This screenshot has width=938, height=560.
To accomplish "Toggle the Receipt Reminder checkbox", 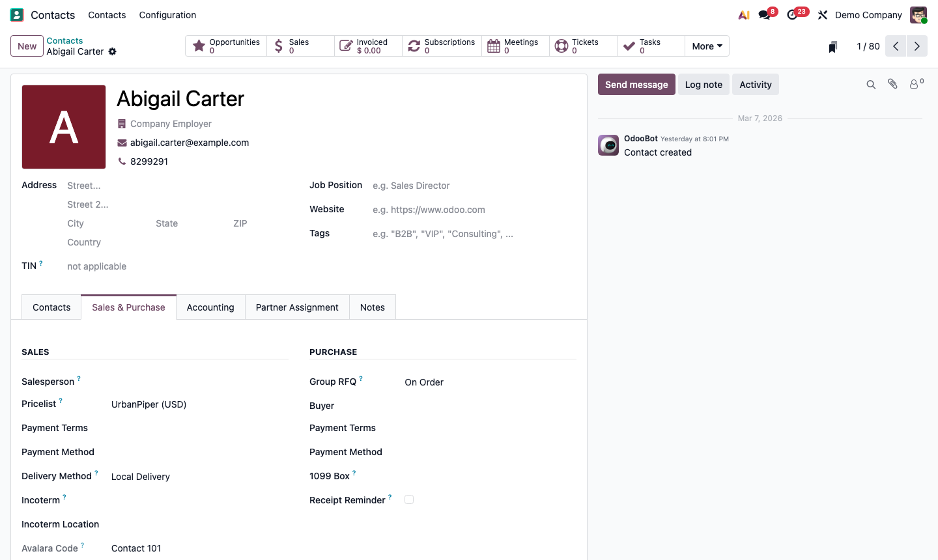I will coord(409,499).
